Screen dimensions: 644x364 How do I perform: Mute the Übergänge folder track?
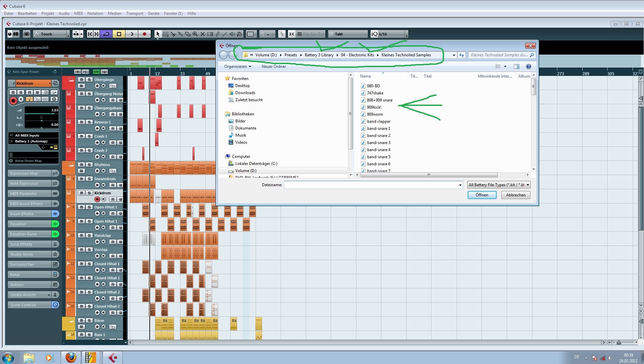(x=81, y=80)
